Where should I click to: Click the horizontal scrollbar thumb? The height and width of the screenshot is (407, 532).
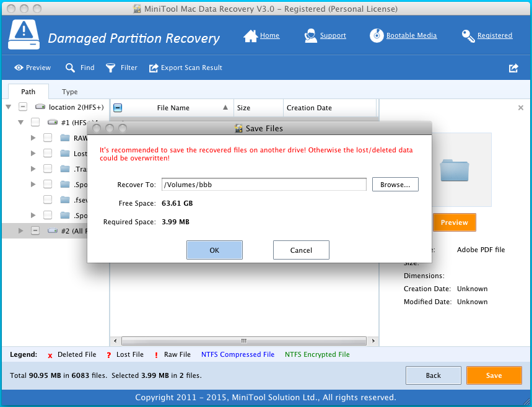(x=244, y=341)
